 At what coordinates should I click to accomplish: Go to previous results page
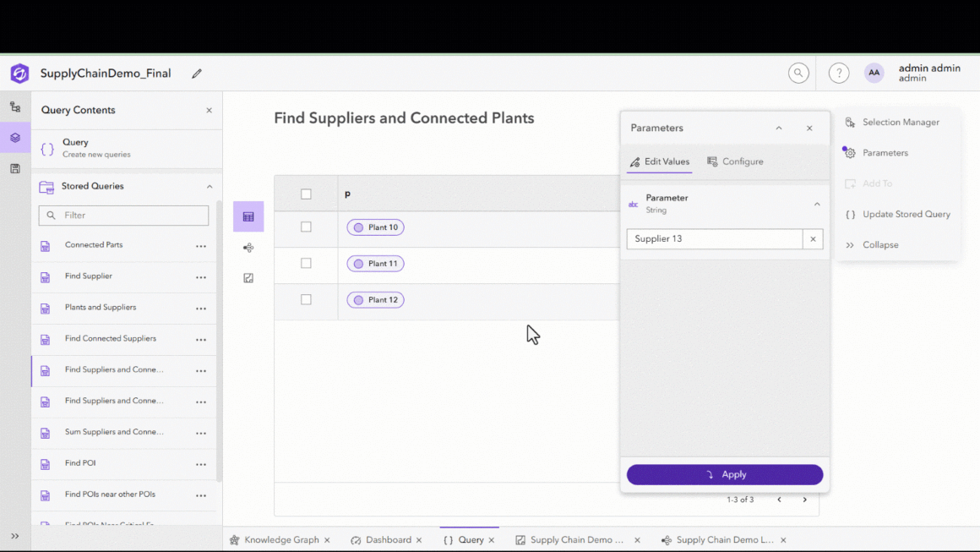coord(779,500)
